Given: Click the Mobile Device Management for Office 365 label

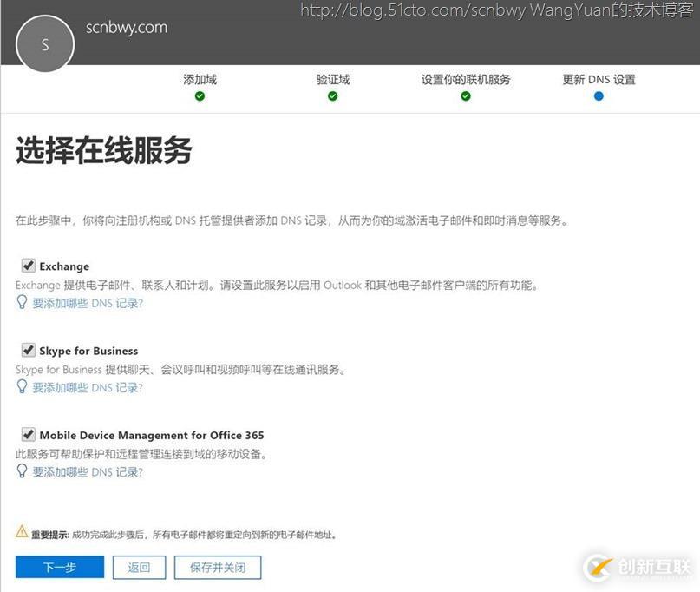Looking at the screenshot, I should click(152, 435).
